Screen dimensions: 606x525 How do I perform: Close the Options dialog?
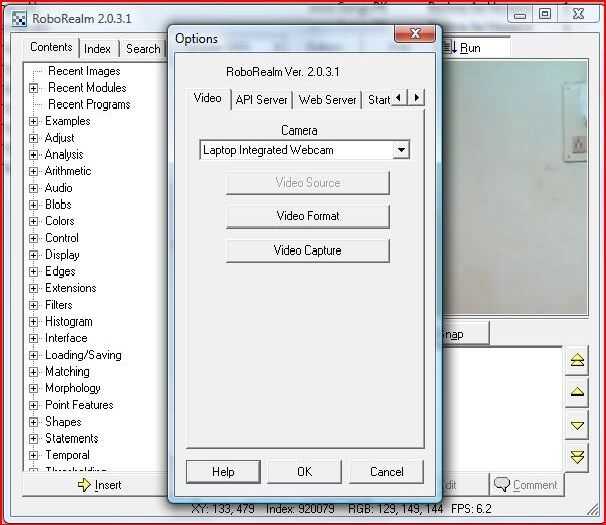[x=415, y=33]
